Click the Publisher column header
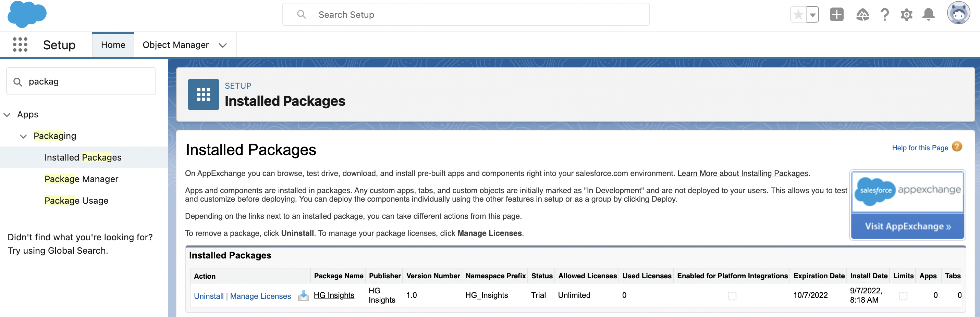Image resolution: width=980 pixels, height=317 pixels. (384, 276)
